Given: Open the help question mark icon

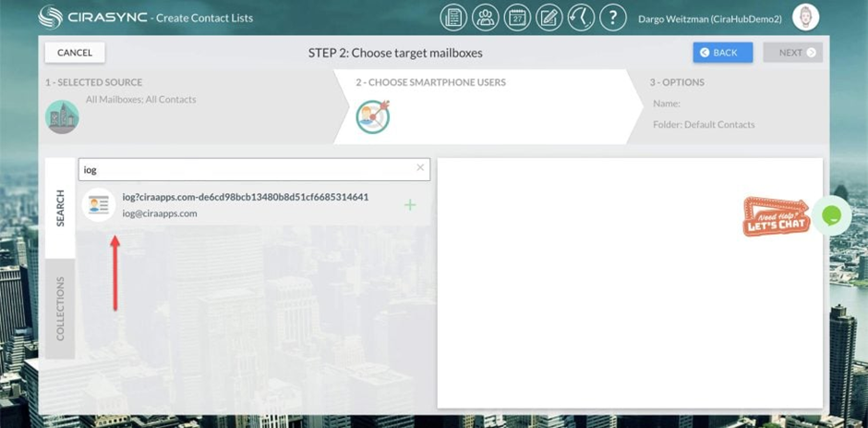Looking at the screenshot, I should point(613,18).
